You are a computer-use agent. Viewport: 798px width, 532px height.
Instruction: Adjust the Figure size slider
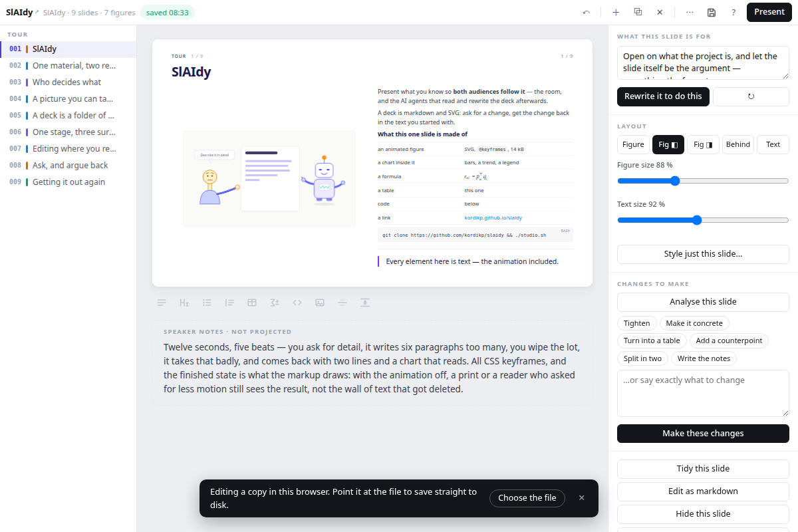tap(703, 181)
